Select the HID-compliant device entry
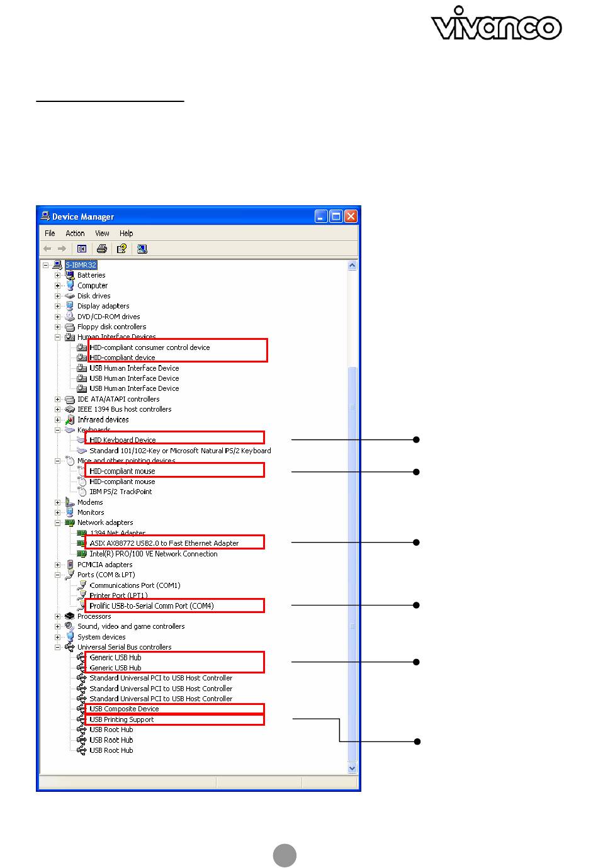This screenshot has height=868, width=598. [122, 358]
